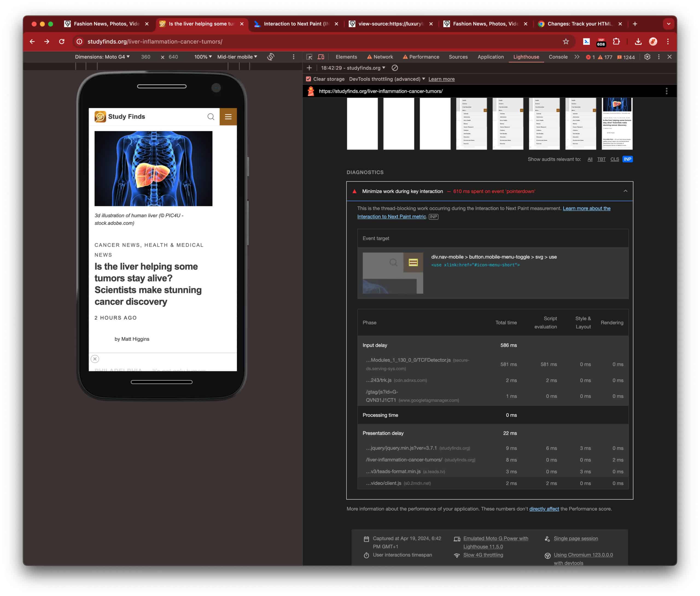Collapse the Minimize work during key interaction audit
This screenshot has width=700, height=596.
(625, 191)
